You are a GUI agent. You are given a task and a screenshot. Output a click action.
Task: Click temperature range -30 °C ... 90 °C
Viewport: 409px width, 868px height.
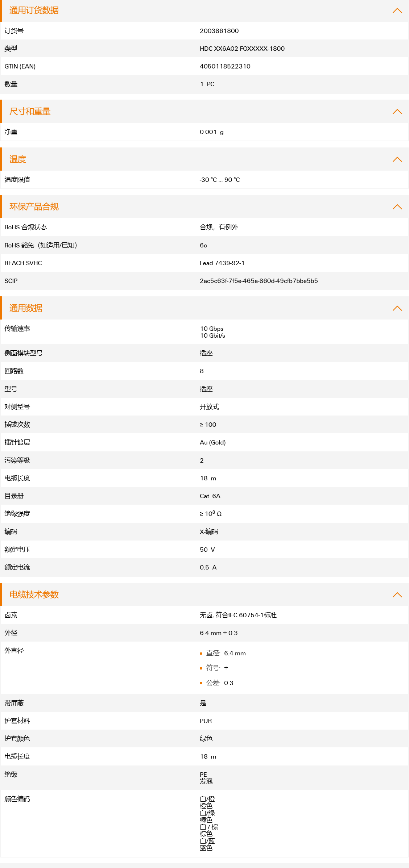[220, 180]
